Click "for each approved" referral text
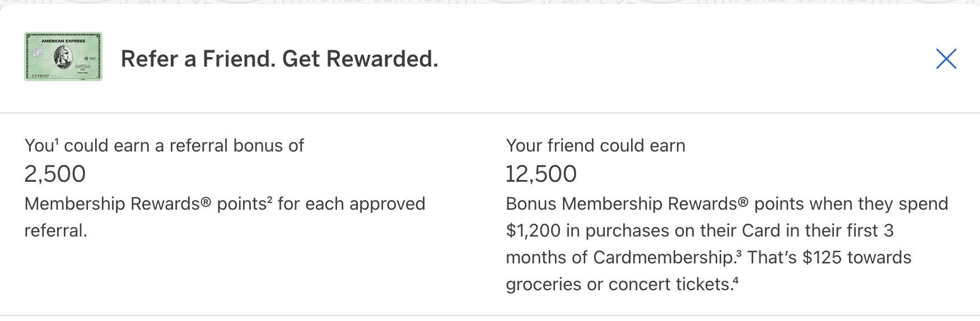This screenshot has height=321, width=980. click(x=351, y=204)
